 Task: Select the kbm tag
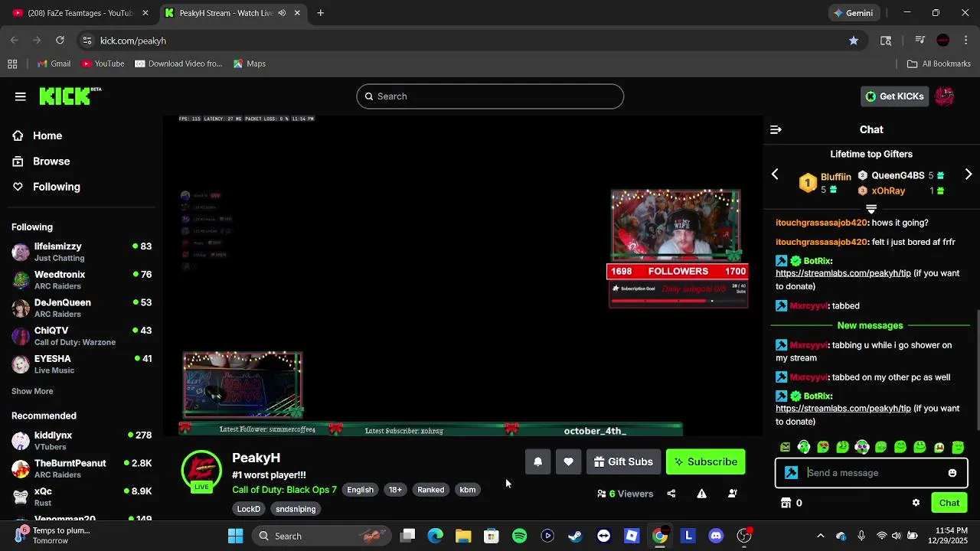pos(467,490)
